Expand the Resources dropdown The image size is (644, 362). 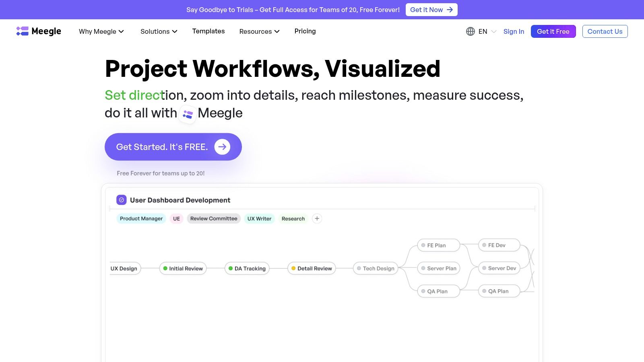260,31
